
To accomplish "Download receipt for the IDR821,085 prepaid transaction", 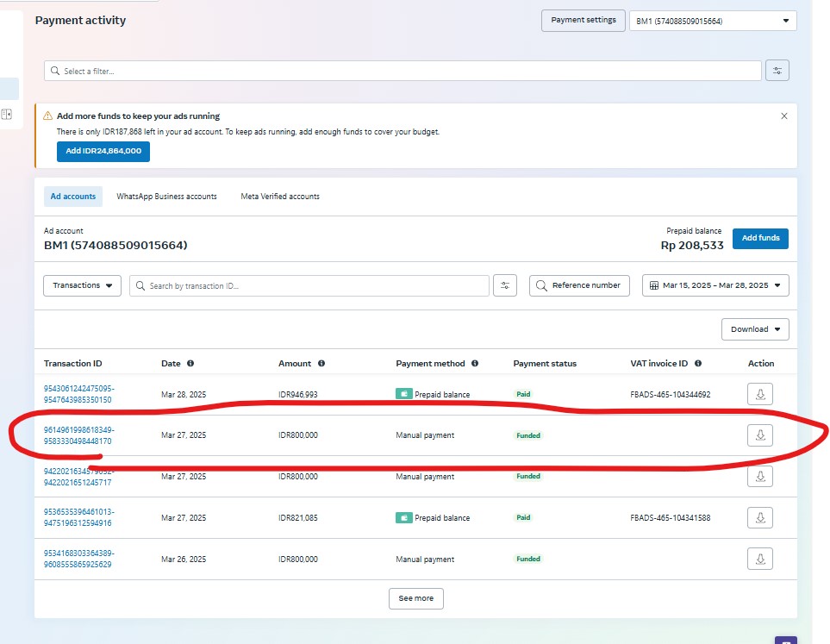I will pos(759,518).
